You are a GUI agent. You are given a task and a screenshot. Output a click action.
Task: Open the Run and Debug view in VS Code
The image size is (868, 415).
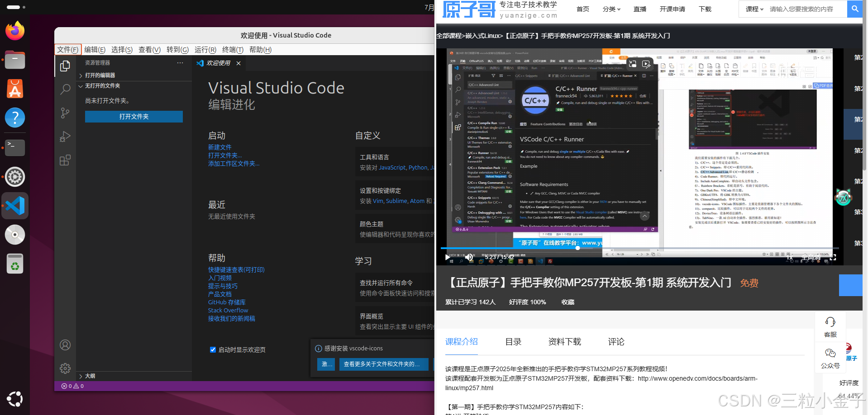[65, 137]
